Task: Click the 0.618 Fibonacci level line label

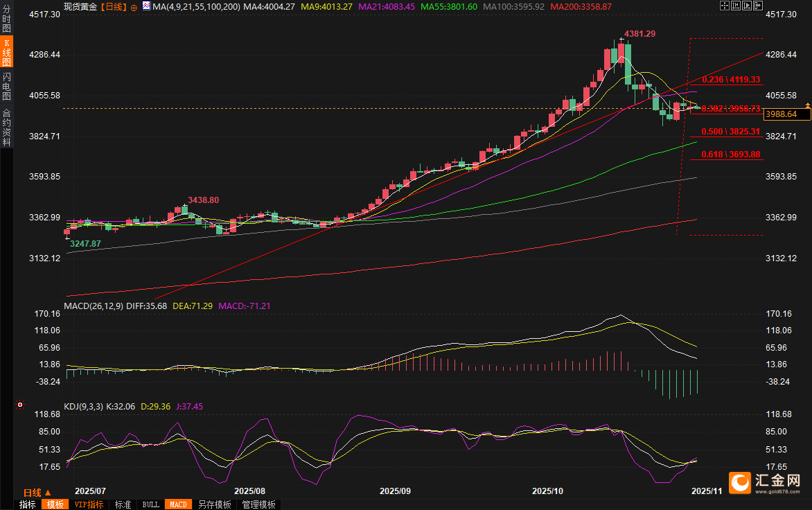Action: click(x=730, y=154)
